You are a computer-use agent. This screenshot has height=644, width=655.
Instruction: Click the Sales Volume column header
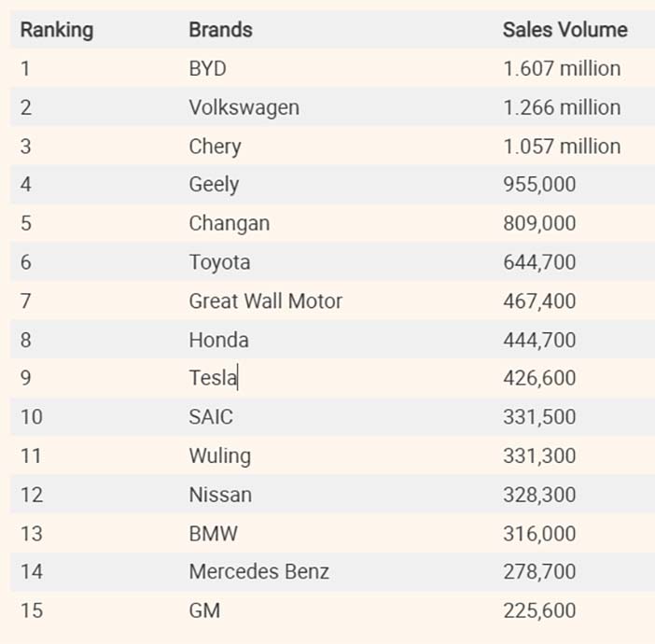point(564,30)
